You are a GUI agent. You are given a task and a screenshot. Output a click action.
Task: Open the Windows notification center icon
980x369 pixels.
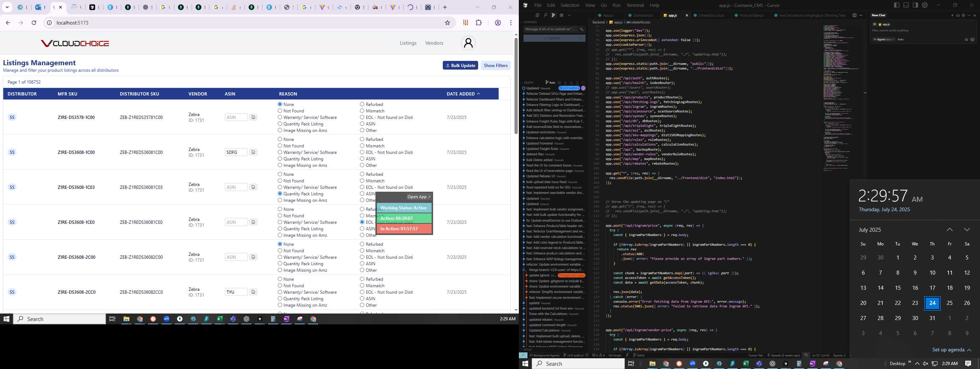click(968, 364)
